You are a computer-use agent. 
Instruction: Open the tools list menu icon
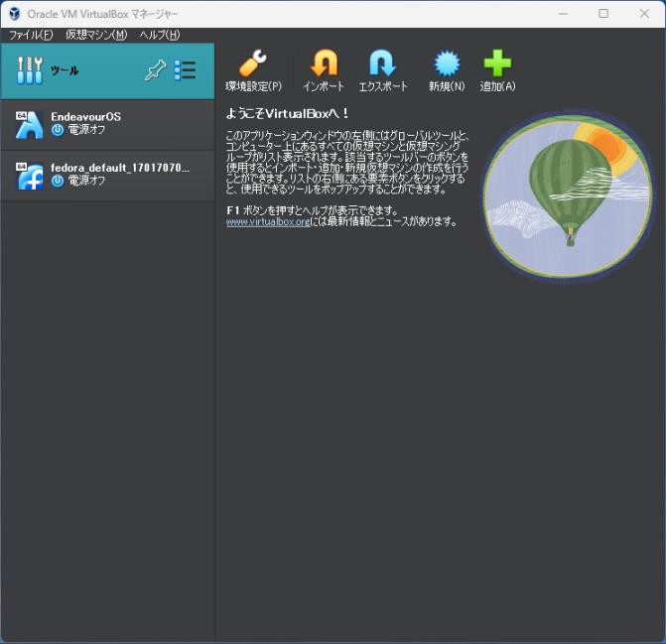186,70
